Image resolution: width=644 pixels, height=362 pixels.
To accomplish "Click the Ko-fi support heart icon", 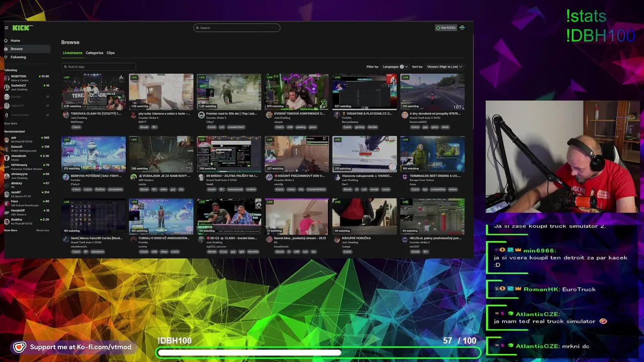I will point(19,347).
